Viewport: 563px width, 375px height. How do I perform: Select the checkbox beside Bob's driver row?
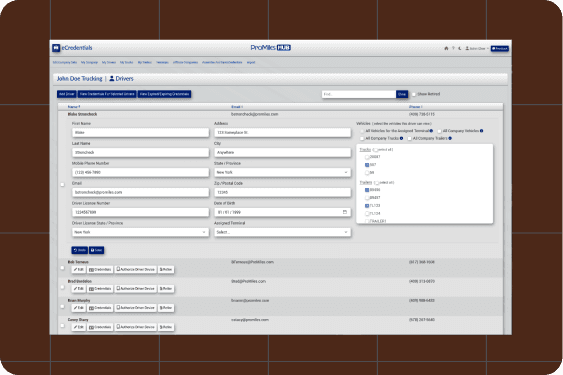(62, 268)
